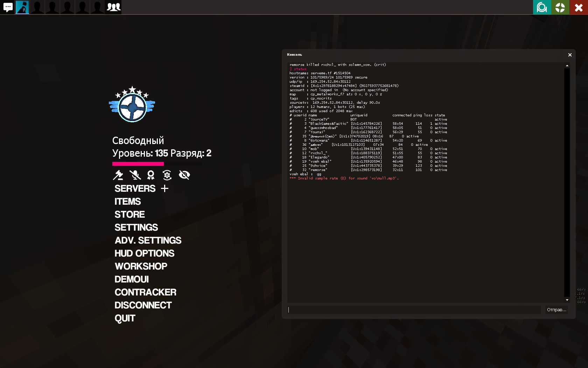Click the green crosshair icon top right
The width and height of the screenshot is (588, 368).
point(560,7)
